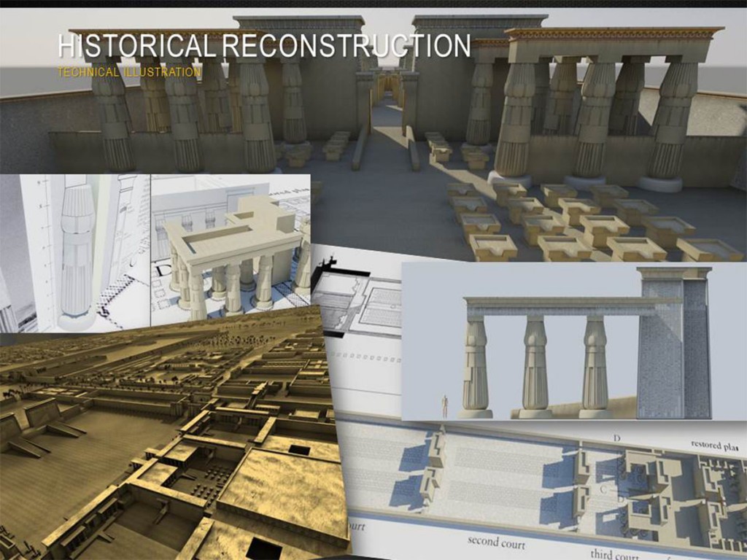Screen dimensions: 747x560
Task: Click the middle column in elevation drawing
Action: (535, 365)
